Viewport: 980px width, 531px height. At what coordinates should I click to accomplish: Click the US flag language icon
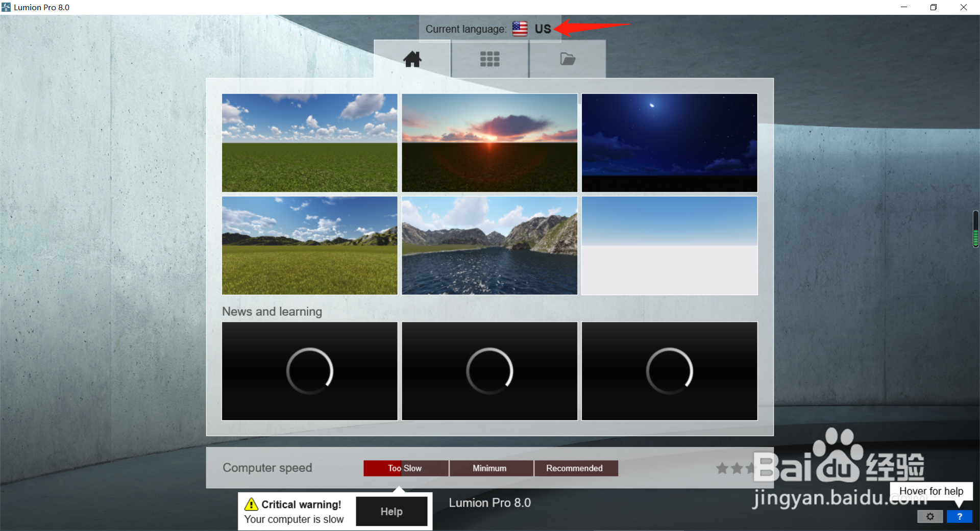[x=520, y=29]
